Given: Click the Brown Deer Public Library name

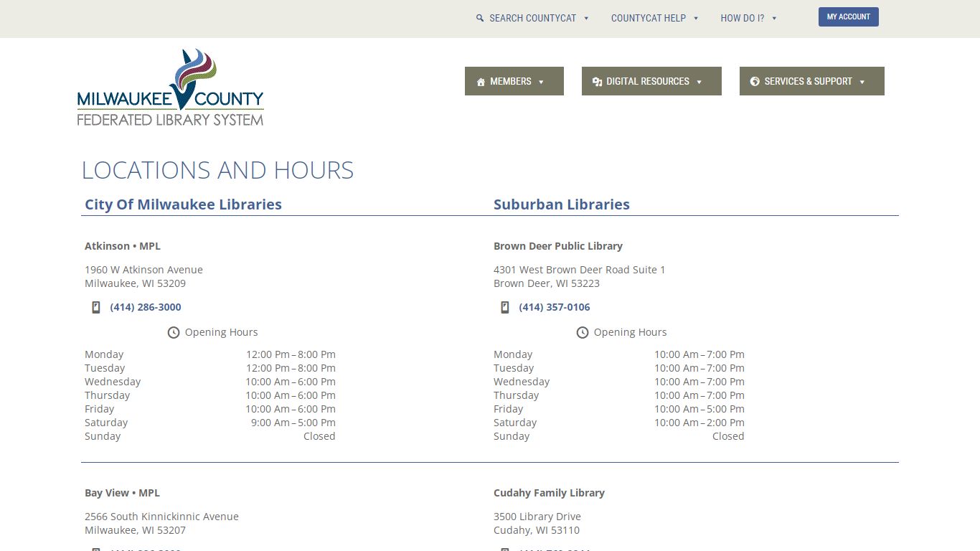Looking at the screenshot, I should (558, 246).
